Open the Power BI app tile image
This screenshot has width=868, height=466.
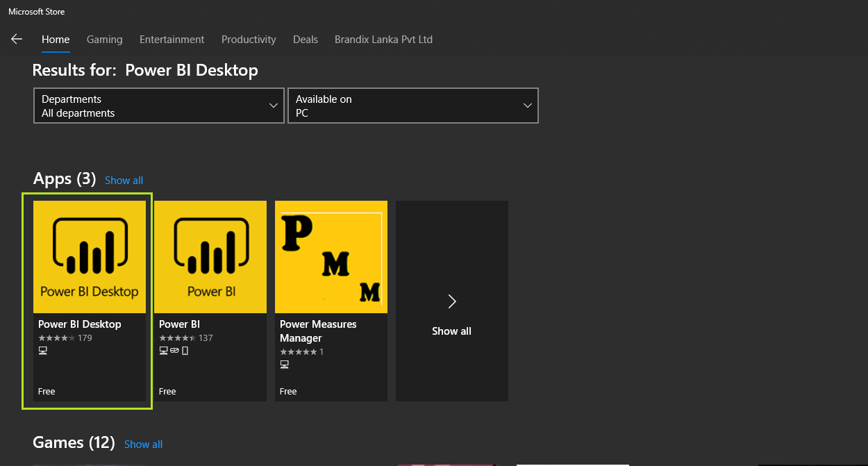[210, 257]
